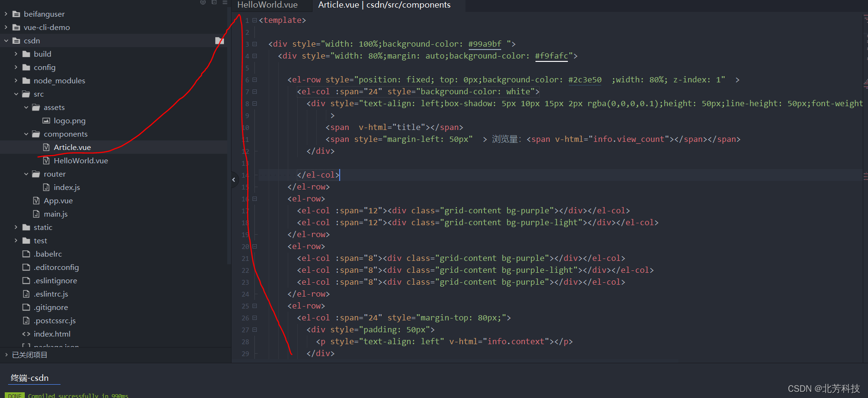The height and width of the screenshot is (398, 868).
Task: Click the assets folder icon
Action: click(36, 108)
